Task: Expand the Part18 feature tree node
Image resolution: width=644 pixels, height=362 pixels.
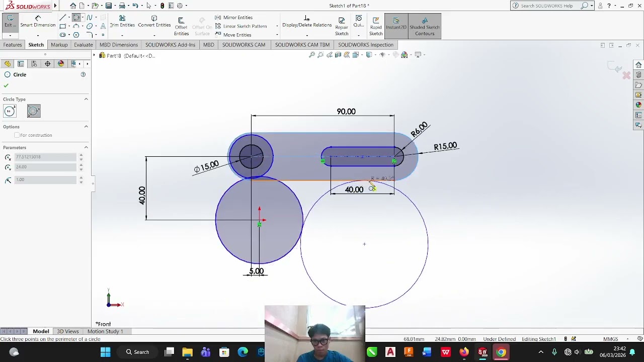Action: pos(94,55)
